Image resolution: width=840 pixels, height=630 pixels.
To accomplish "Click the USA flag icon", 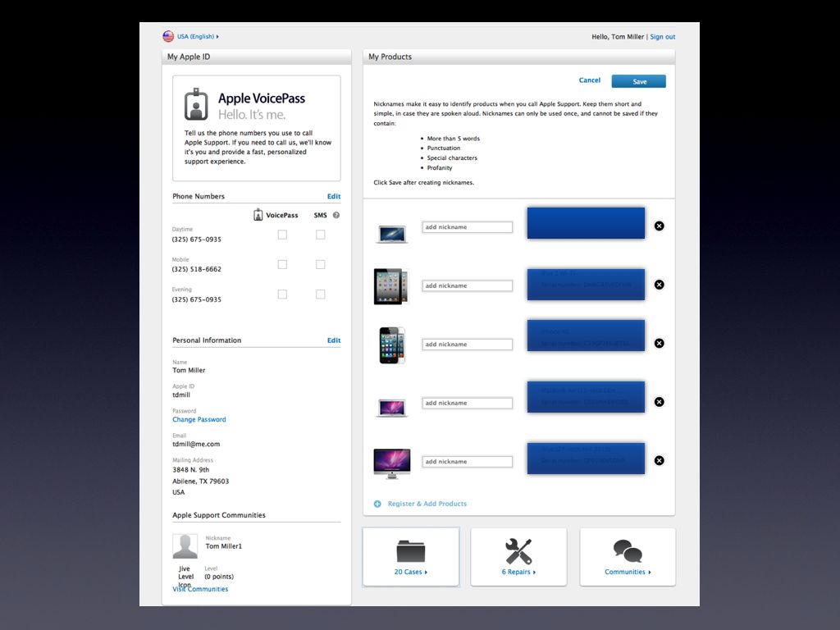I will (x=168, y=36).
